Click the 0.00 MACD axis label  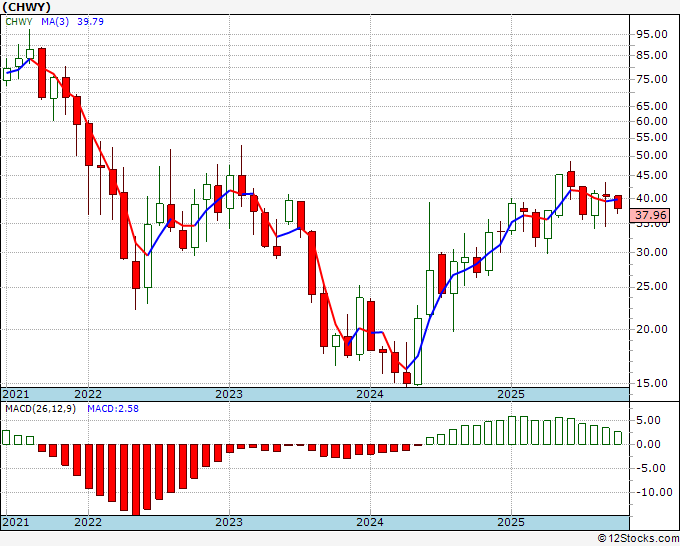click(648, 444)
